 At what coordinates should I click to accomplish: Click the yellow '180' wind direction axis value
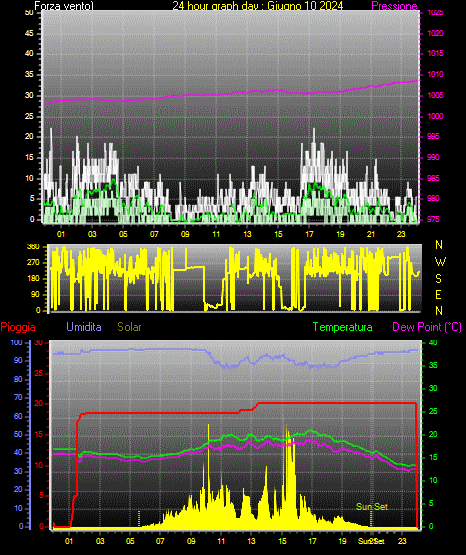pos(33,279)
